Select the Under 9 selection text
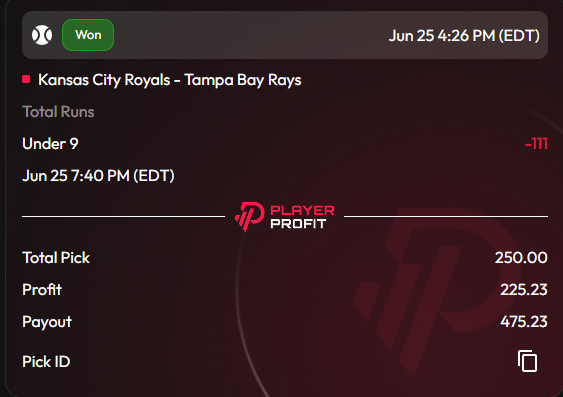The image size is (563, 397). [50, 144]
